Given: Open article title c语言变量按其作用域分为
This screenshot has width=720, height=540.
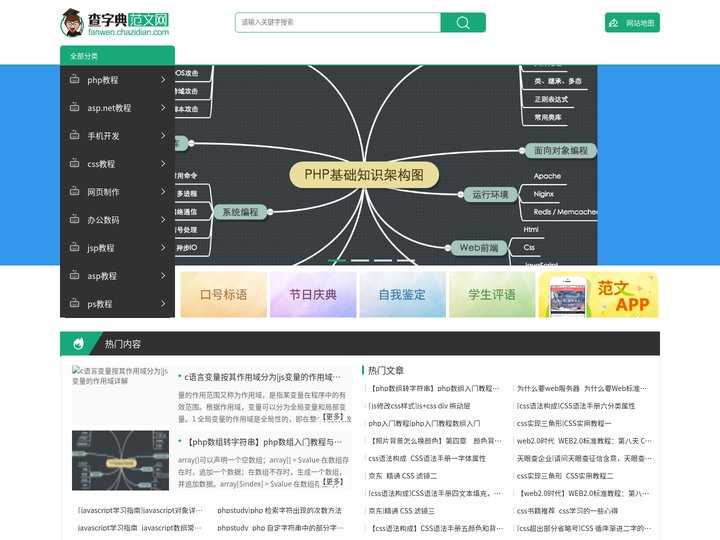Looking at the screenshot, I should click(262, 377).
